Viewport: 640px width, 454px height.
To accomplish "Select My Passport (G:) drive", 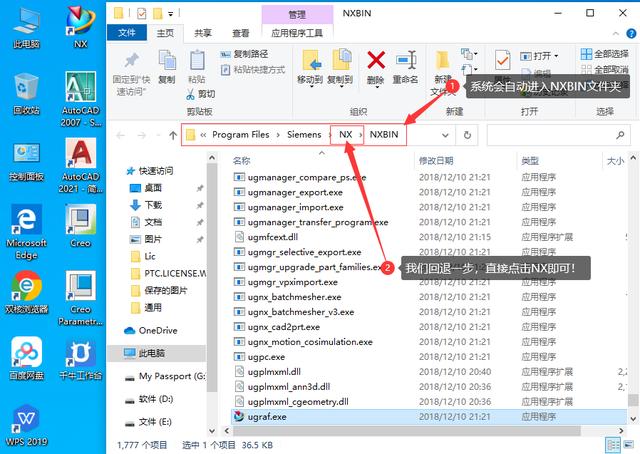I will click(165, 376).
